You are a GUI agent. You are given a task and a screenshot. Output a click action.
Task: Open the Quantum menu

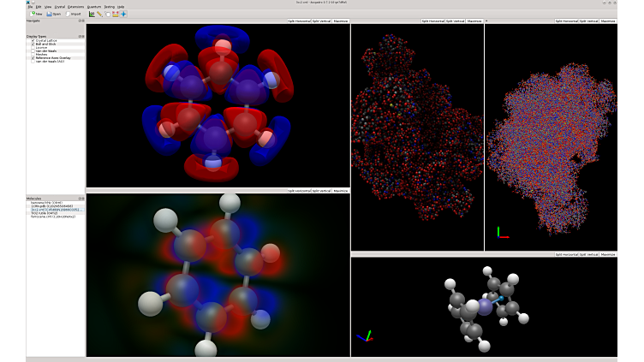[x=94, y=7]
